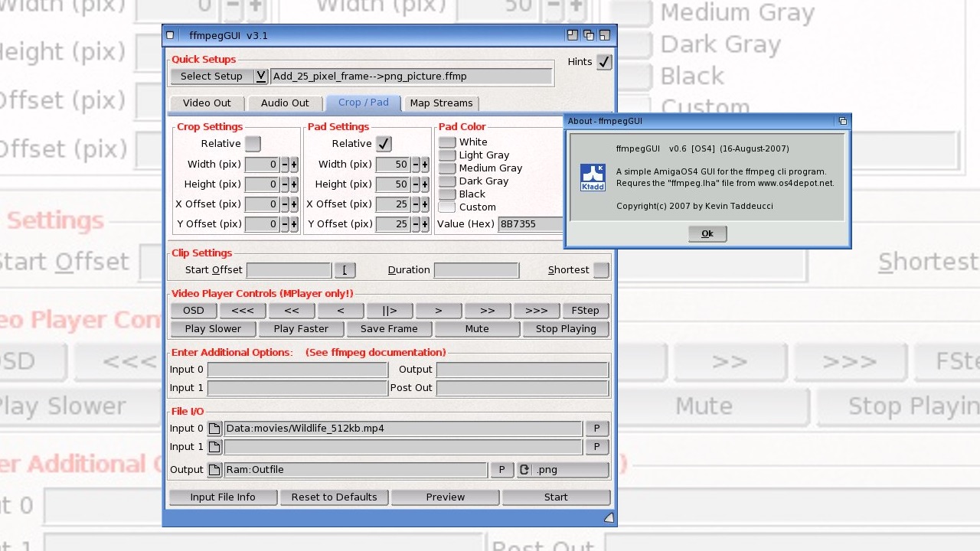The height and width of the screenshot is (551, 980).
Task: Click the FStep frame step button
Action: 586,311
